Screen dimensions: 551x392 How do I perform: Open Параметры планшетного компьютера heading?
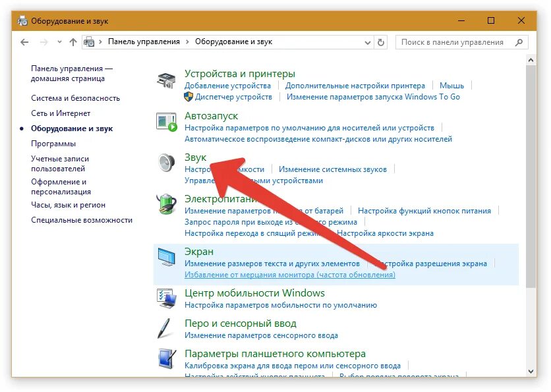click(275, 354)
